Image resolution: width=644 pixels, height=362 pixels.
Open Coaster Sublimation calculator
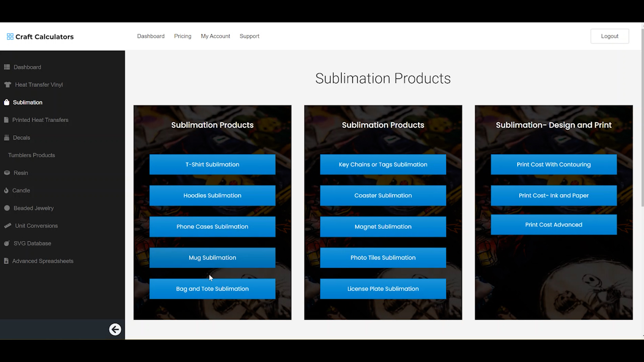(383, 196)
